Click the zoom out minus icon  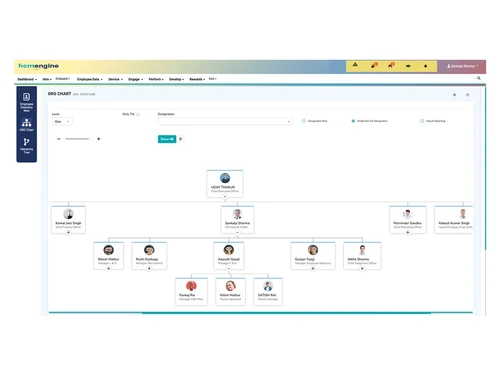pyautogui.click(x=59, y=139)
